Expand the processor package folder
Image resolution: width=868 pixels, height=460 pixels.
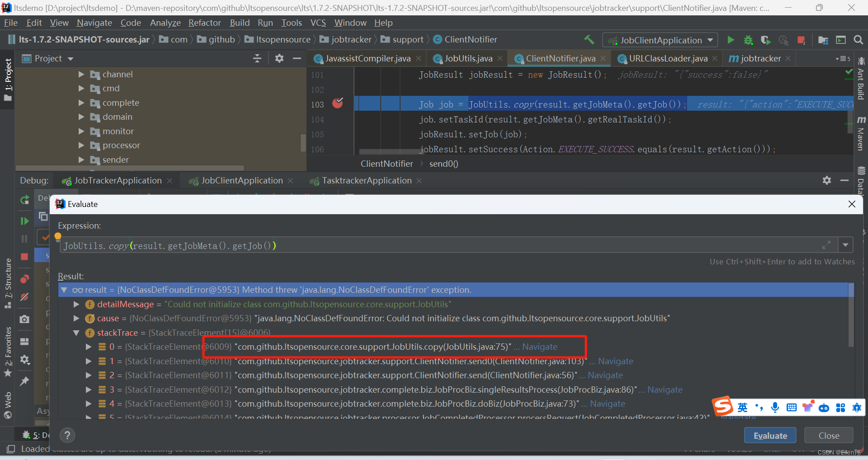[x=81, y=145]
